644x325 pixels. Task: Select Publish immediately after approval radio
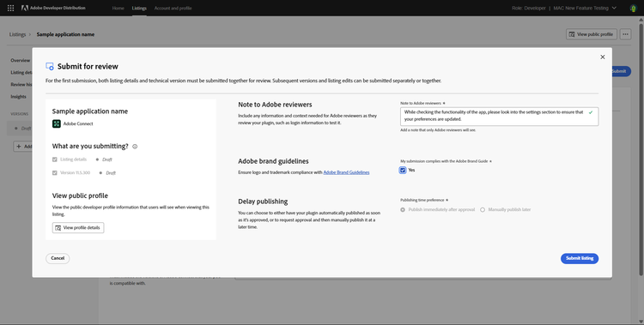coord(403,210)
